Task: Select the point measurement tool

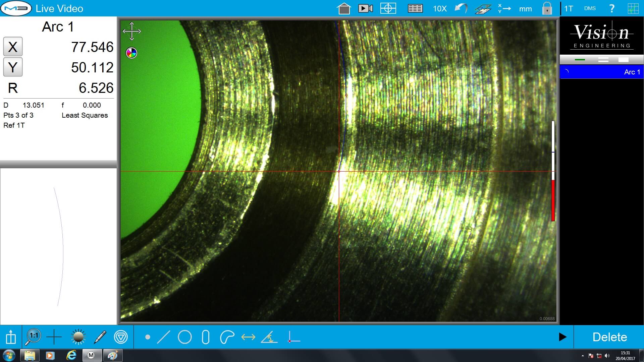Action: [x=148, y=338]
